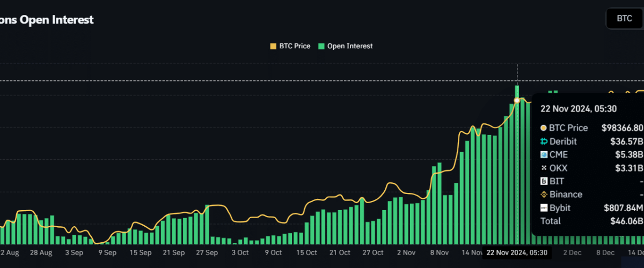Image resolution: width=644 pixels, height=268 pixels.
Task: Click the 9 Oct date on the x-axis
Action: point(273,252)
